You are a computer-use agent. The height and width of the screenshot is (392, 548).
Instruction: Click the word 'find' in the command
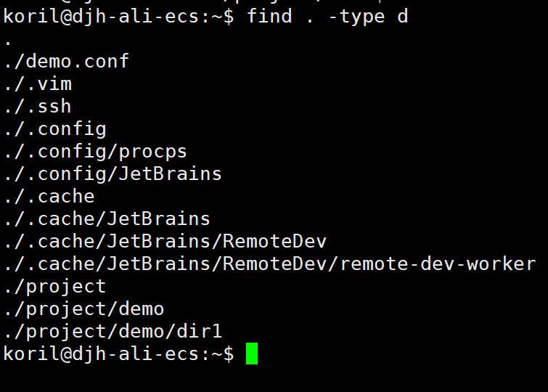coord(269,16)
